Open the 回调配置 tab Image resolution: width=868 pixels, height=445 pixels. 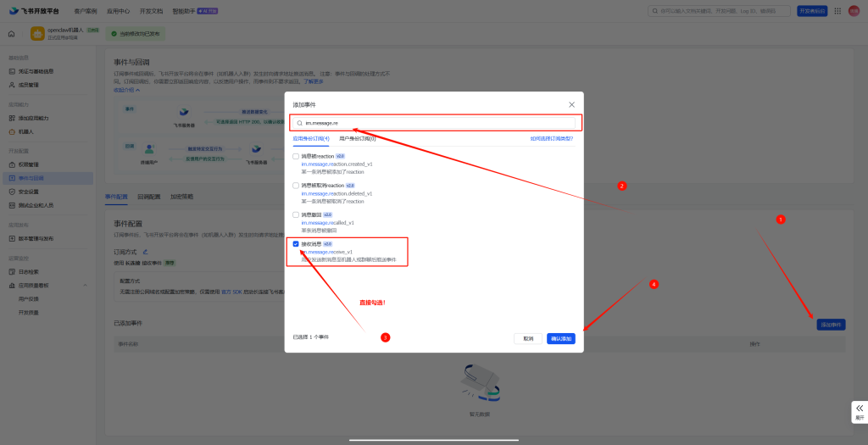[x=149, y=197]
